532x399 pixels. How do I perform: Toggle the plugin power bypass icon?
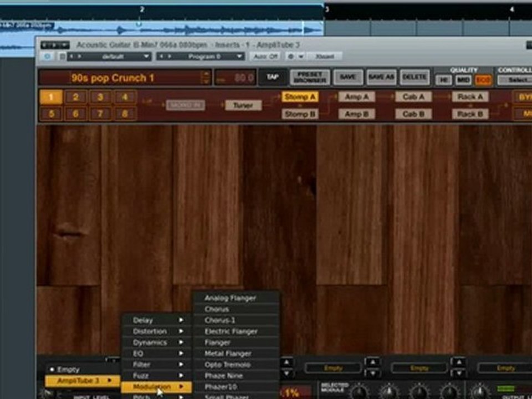tap(47, 57)
